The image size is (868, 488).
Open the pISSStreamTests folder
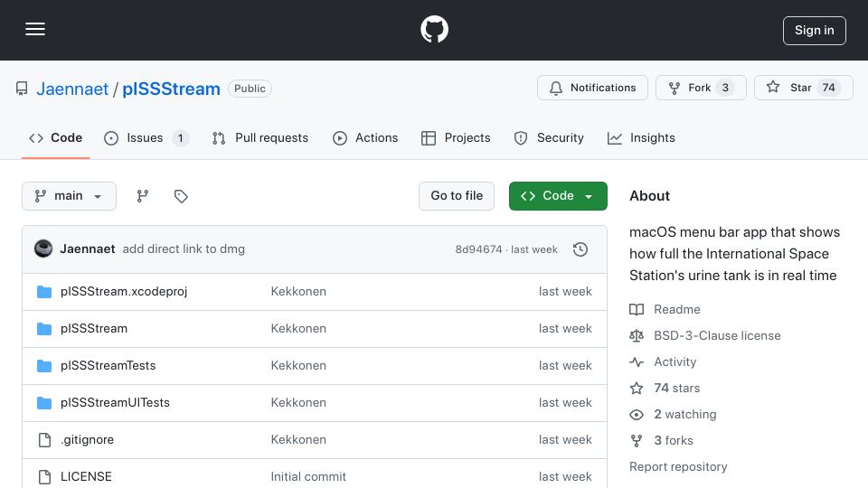pyautogui.click(x=108, y=366)
